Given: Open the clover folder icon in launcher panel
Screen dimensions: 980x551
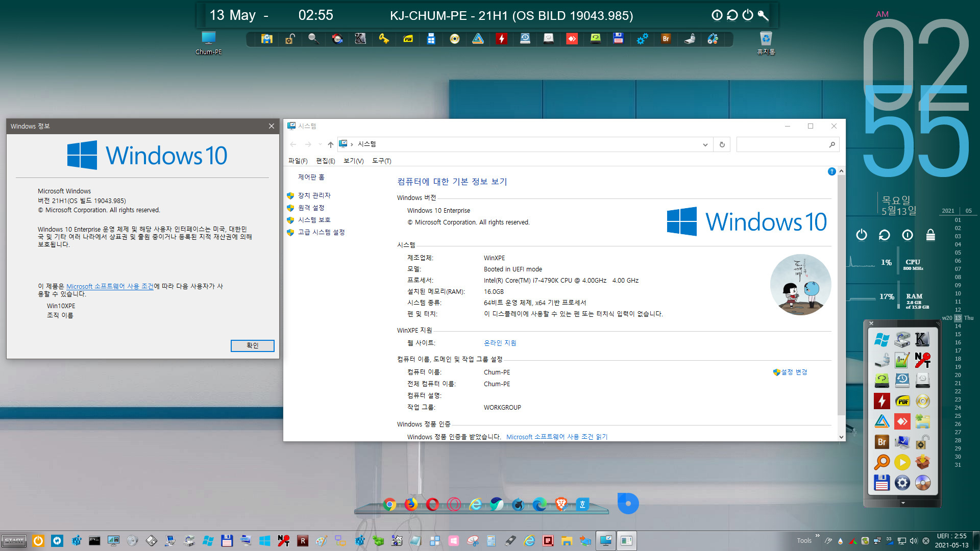Looking at the screenshot, I should click(x=922, y=421).
